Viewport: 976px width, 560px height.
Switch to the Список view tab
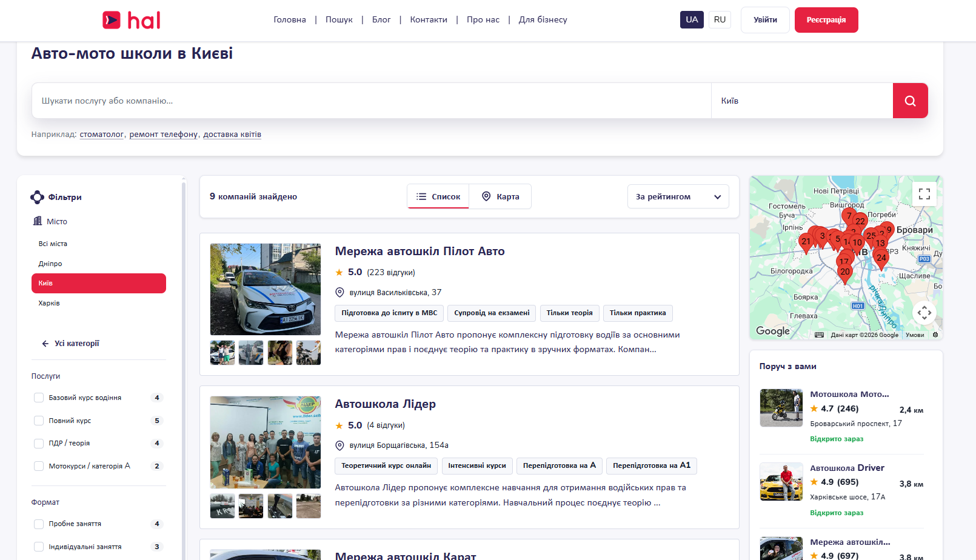(438, 196)
